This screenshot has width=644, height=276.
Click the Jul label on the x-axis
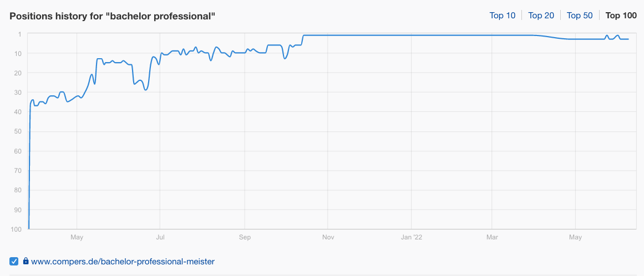click(160, 237)
